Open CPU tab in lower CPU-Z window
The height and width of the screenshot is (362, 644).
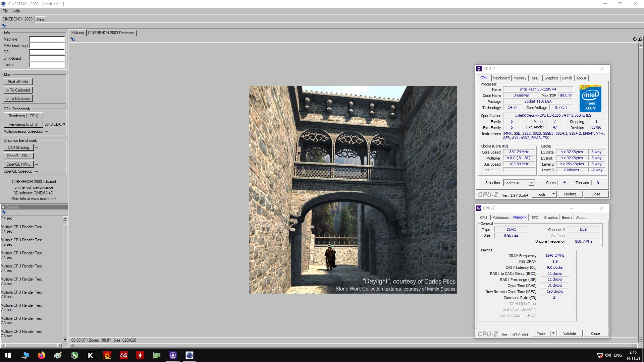click(483, 218)
